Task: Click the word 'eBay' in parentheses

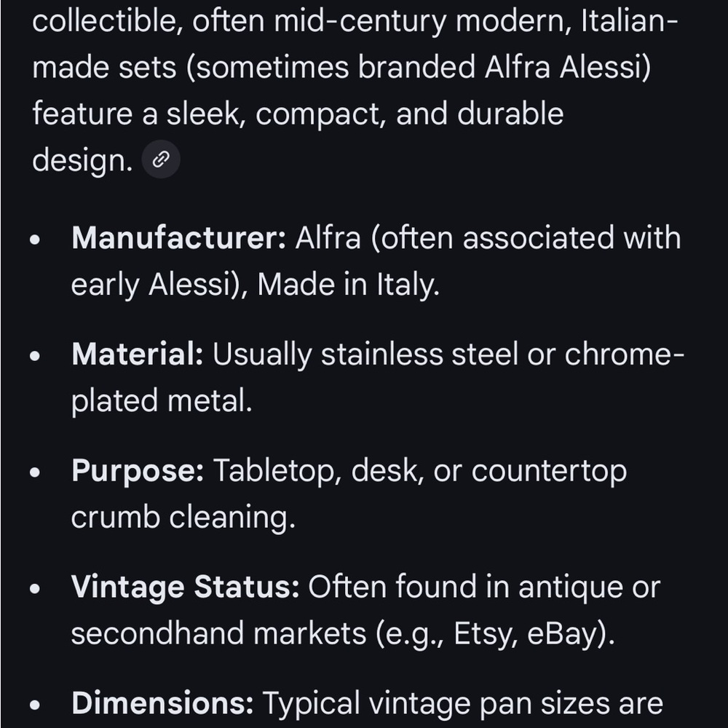Action: click(x=561, y=634)
